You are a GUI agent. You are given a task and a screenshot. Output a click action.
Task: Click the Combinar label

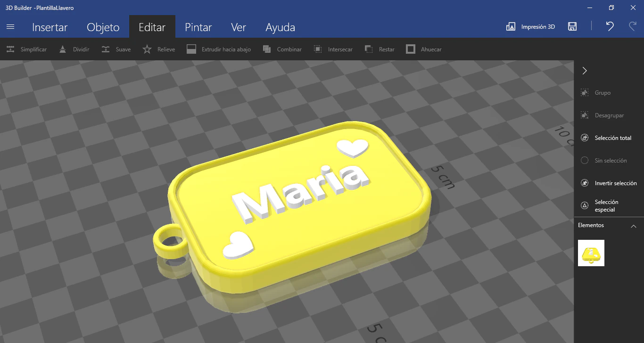click(x=289, y=49)
